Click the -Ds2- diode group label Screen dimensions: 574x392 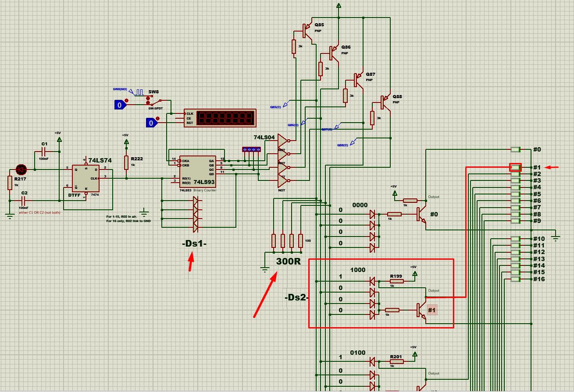(297, 297)
